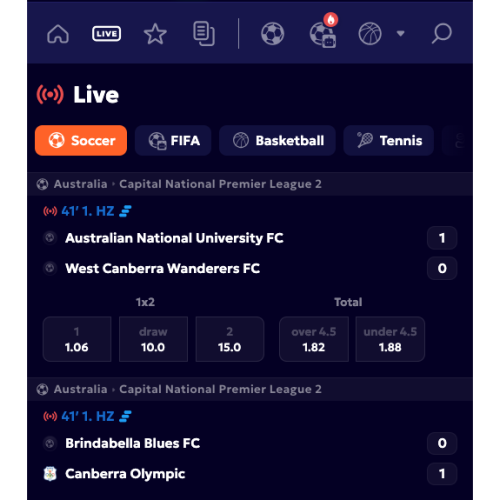Select the basketball icon in top bar
Screen dimensions: 500x500
click(370, 34)
